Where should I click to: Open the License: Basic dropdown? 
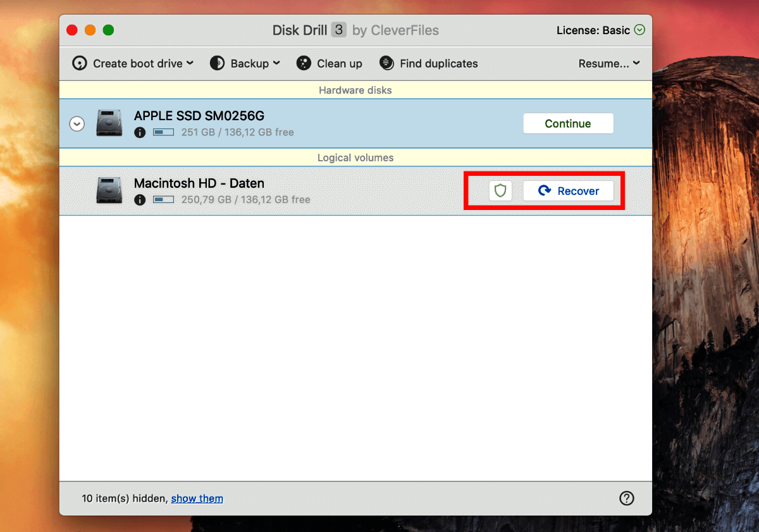(600, 30)
